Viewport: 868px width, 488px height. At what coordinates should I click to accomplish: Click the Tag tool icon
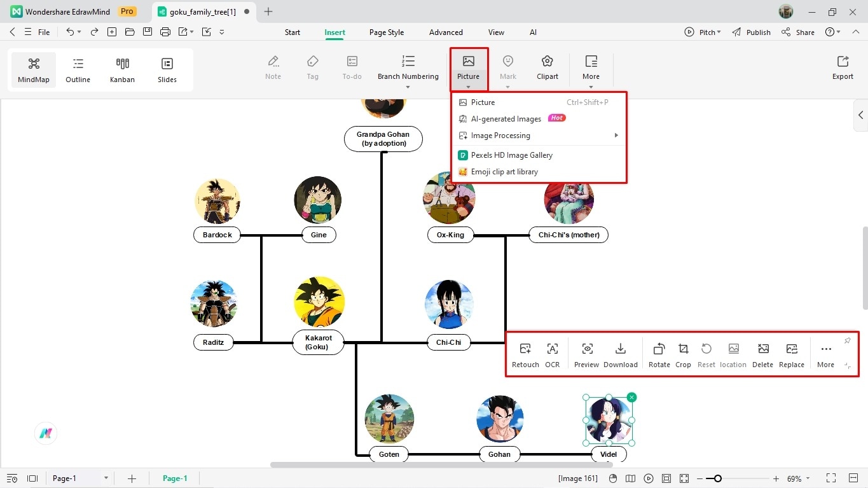[313, 61]
